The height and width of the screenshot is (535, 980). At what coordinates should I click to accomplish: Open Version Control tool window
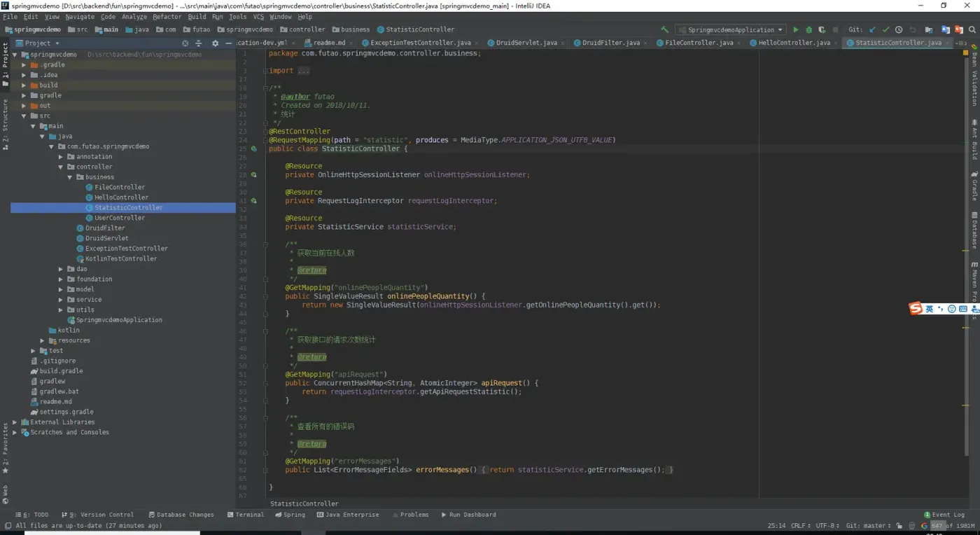tap(97, 515)
